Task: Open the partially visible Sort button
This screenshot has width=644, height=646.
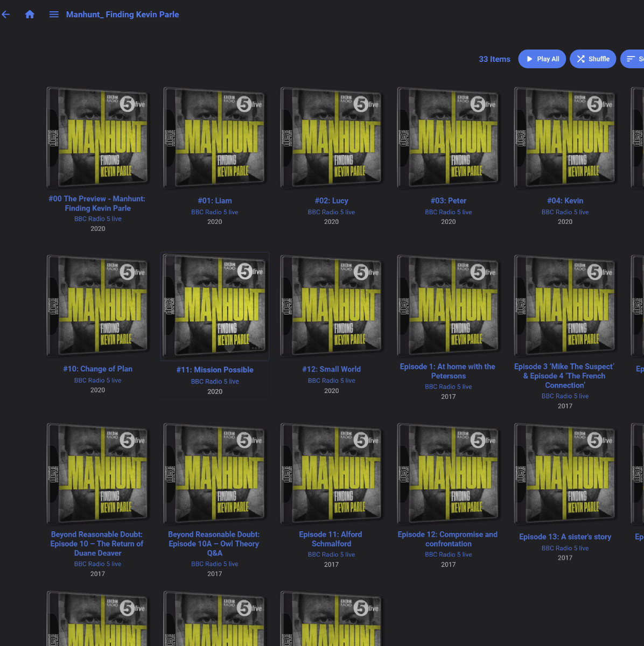Action: click(x=633, y=59)
